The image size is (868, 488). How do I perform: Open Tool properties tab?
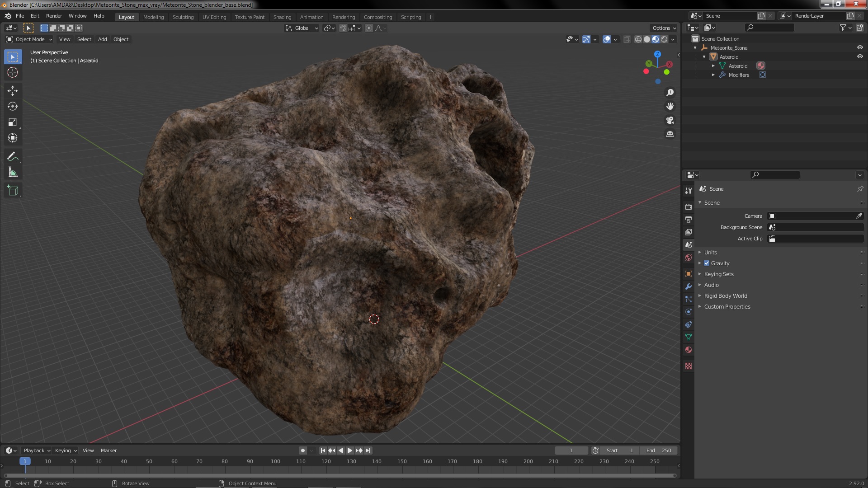(689, 190)
